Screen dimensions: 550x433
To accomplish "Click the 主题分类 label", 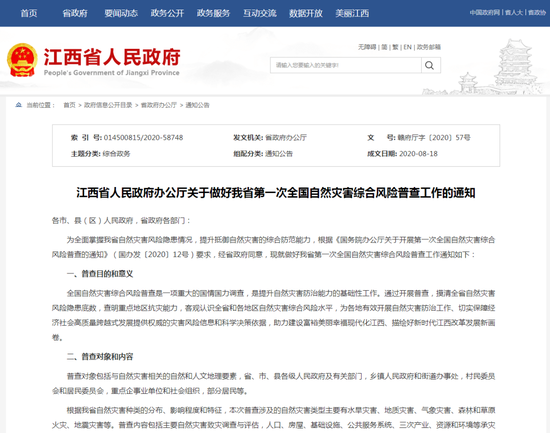I will click(86, 154).
